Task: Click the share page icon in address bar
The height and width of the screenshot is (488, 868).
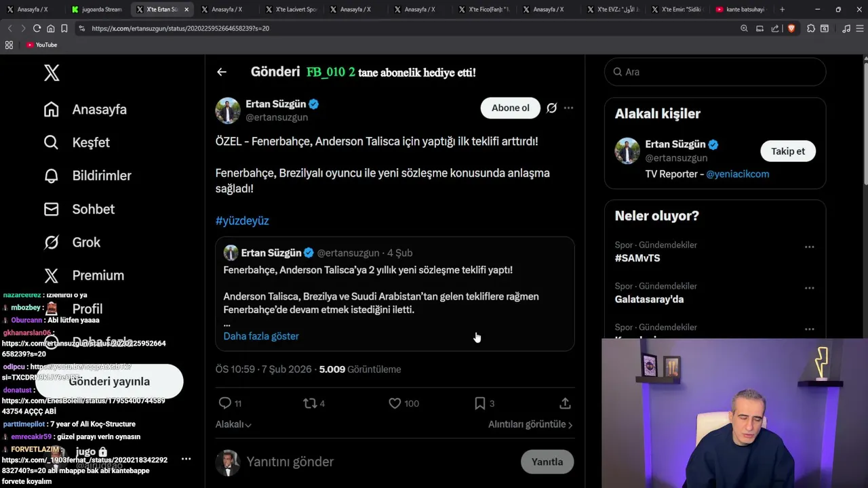Action: (775, 28)
